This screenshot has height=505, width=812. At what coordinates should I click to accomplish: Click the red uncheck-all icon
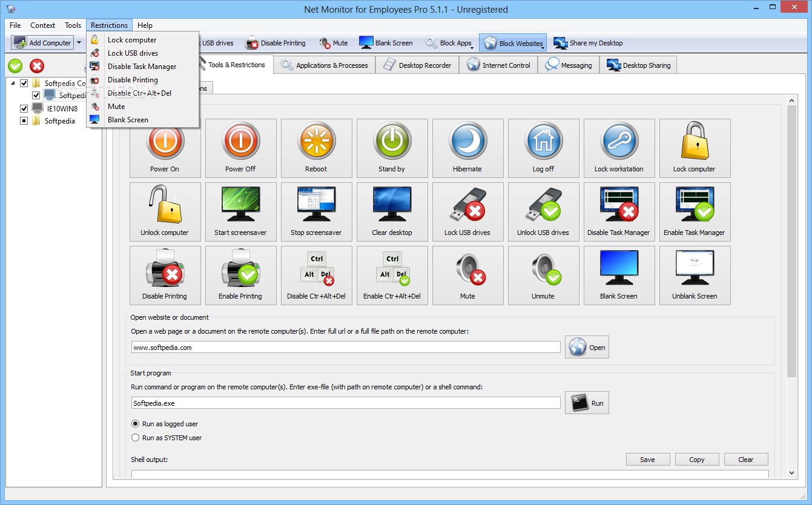click(x=37, y=66)
